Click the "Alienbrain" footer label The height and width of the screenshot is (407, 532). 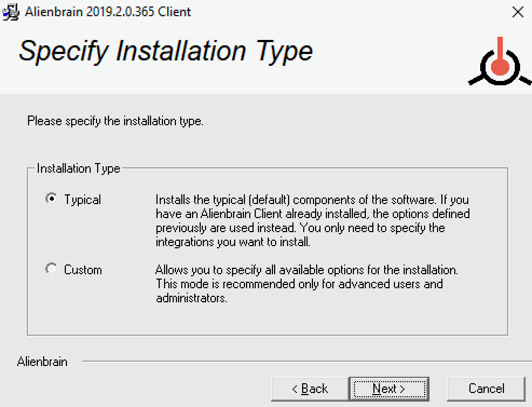[42, 362]
